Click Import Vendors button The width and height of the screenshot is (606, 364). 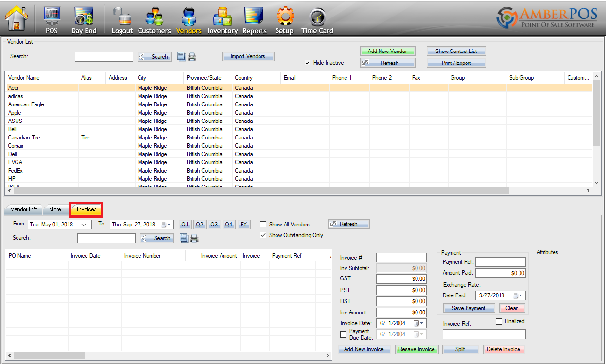pyautogui.click(x=248, y=56)
